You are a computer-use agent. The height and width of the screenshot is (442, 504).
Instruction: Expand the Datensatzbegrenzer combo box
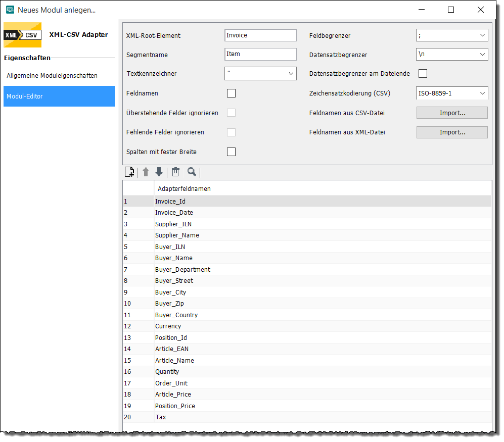pos(452,55)
